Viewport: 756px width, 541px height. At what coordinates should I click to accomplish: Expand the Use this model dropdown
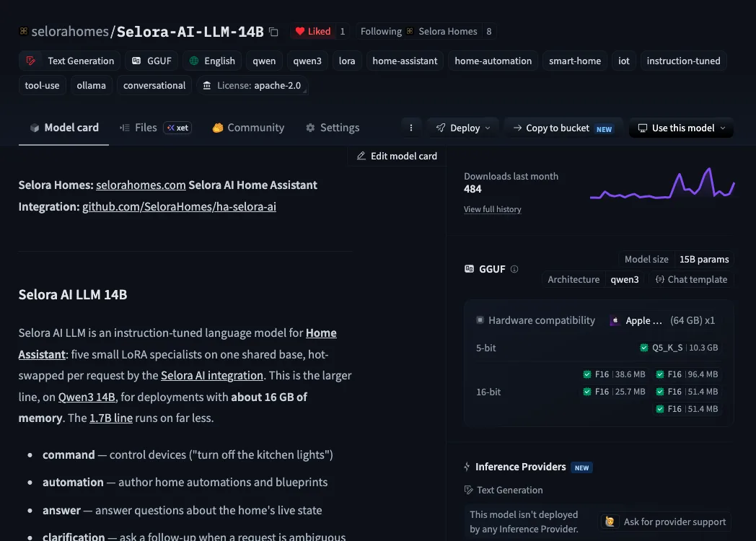tap(681, 128)
